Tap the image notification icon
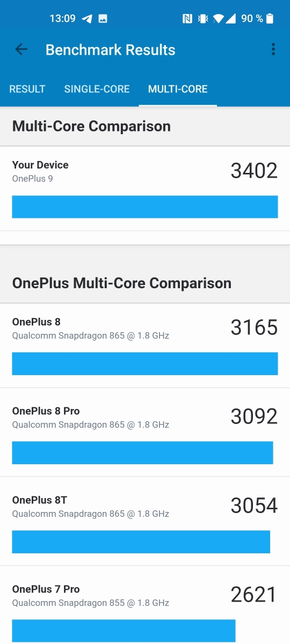 pyautogui.click(x=103, y=19)
